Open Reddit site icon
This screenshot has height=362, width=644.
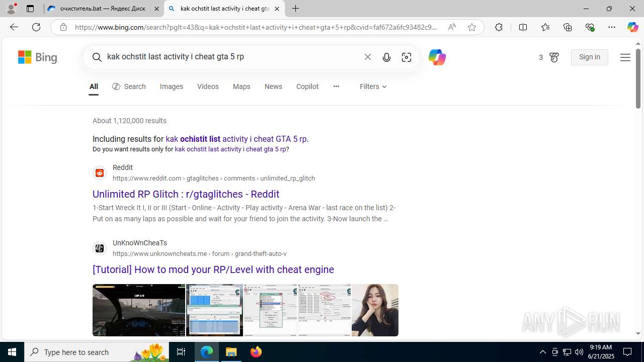click(100, 173)
